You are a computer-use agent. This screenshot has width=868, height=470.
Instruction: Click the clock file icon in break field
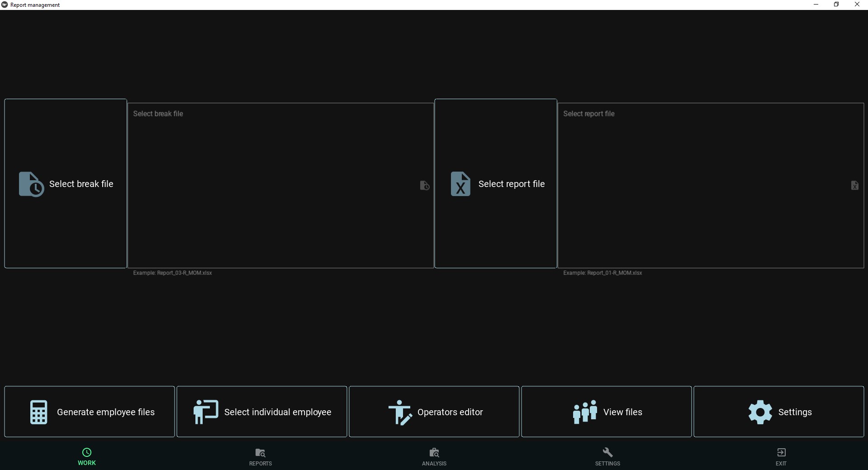(425, 186)
